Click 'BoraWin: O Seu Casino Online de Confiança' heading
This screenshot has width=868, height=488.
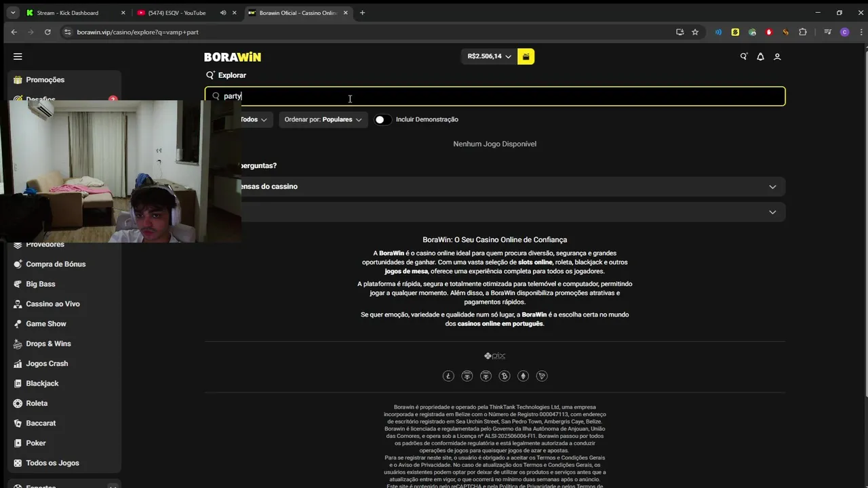tap(495, 240)
